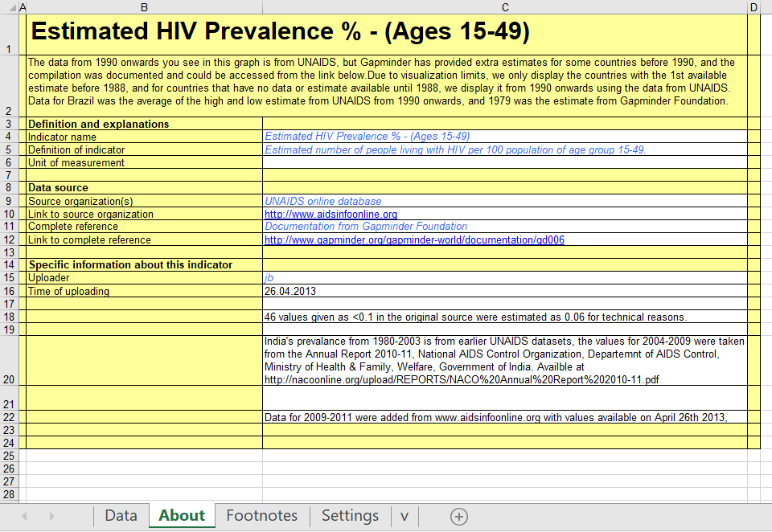The image size is (772, 532).
Task: Open the Settings sheet tab
Action: pos(350,516)
